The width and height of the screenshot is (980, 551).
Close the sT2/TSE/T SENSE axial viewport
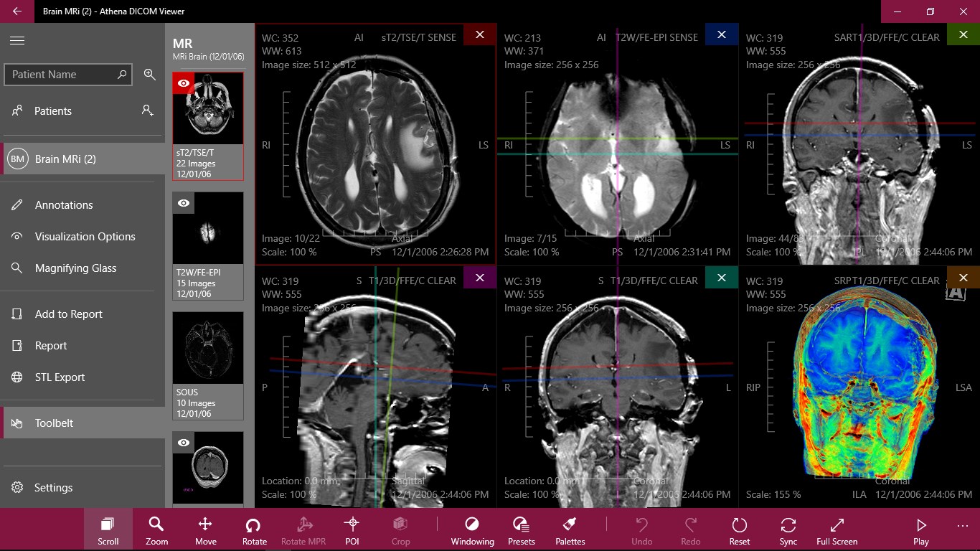[480, 34]
